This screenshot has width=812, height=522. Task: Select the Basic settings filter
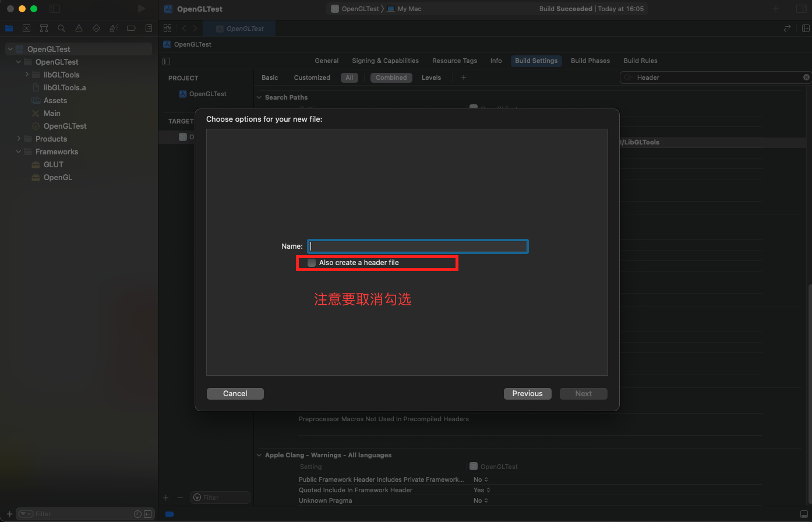click(x=270, y=77)
